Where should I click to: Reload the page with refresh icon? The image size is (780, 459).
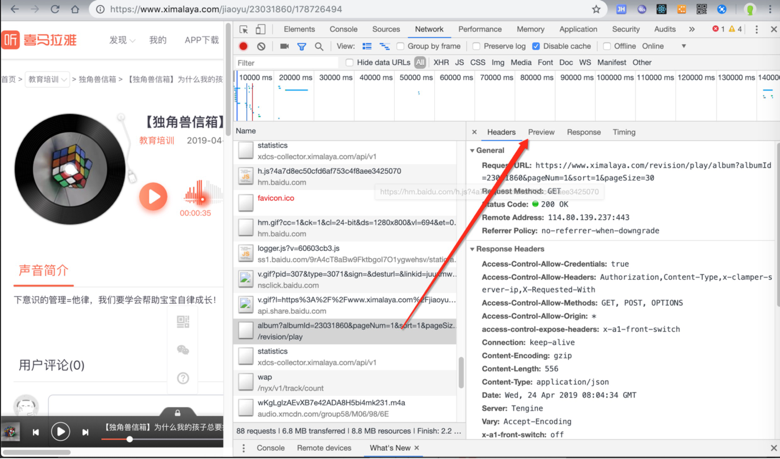[55, 9]
